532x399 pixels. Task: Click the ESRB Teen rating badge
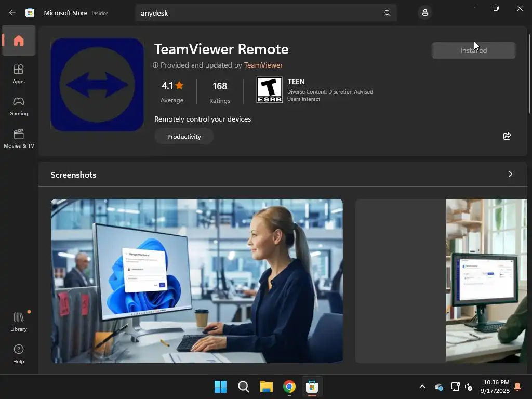(270, 90)
